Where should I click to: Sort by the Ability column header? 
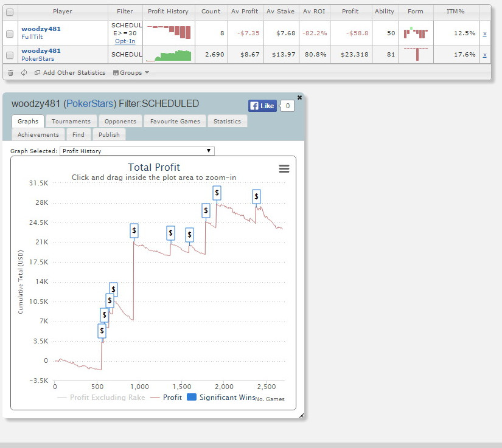[385, 11]
